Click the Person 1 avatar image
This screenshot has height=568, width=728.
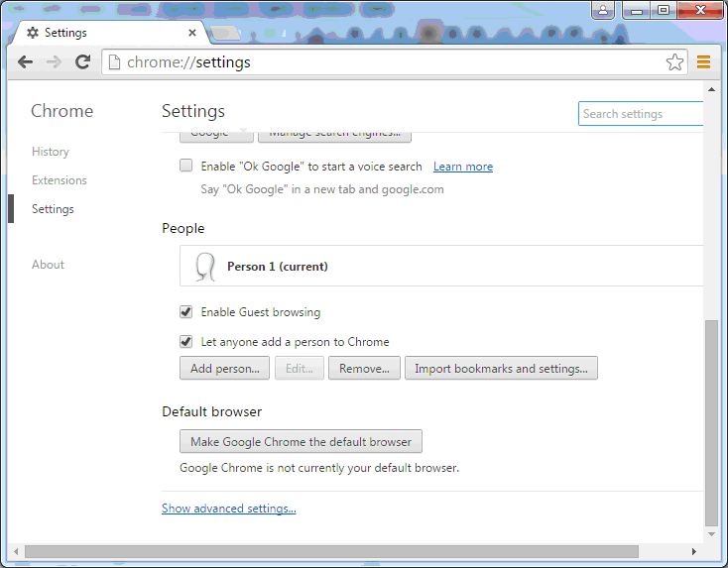[204, 267]
